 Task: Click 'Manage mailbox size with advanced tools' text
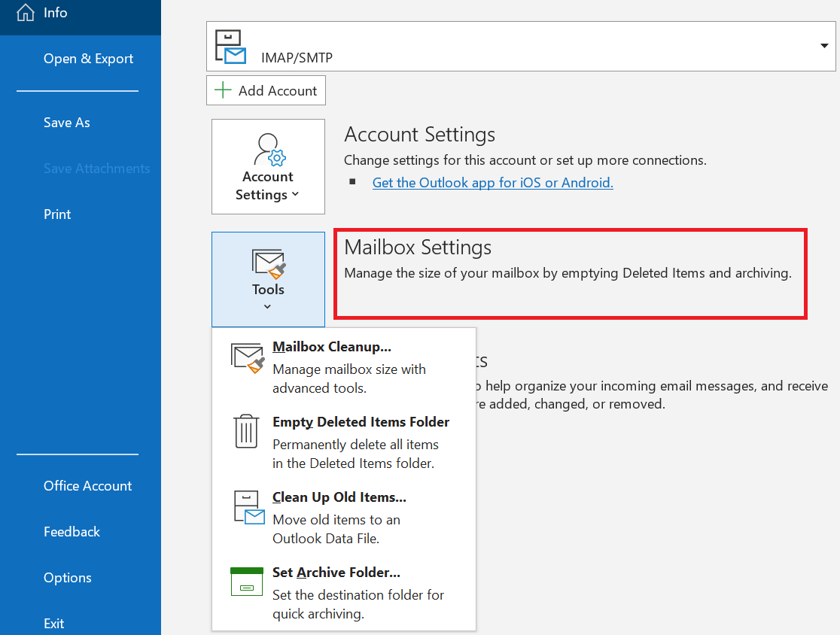click(349, 378)
